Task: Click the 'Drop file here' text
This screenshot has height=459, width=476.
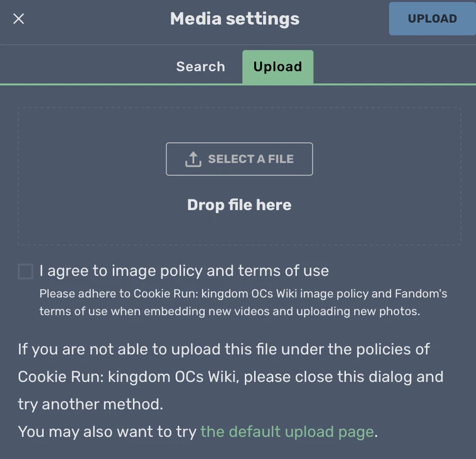Action: point(239,205)
